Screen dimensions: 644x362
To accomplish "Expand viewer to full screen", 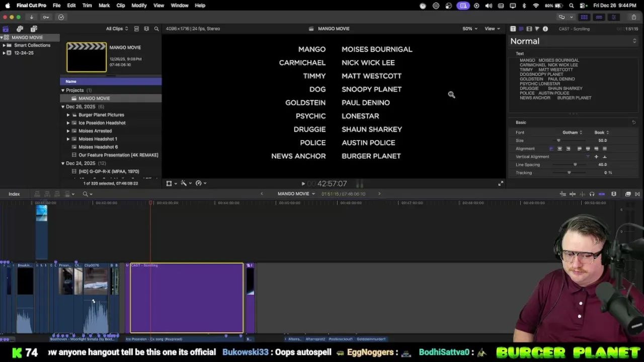I will click(x=501, y=184).
